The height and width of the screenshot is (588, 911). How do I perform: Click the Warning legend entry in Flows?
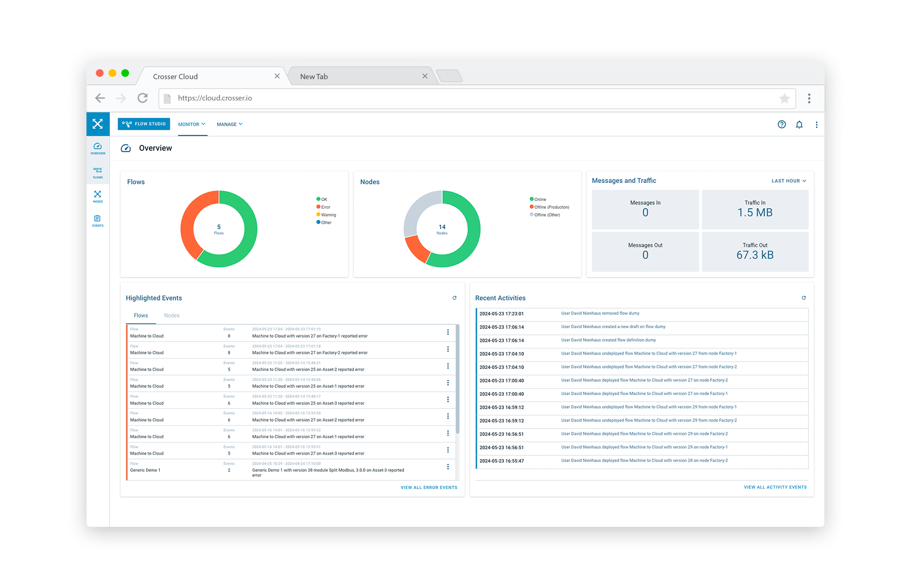click(326, 215)
